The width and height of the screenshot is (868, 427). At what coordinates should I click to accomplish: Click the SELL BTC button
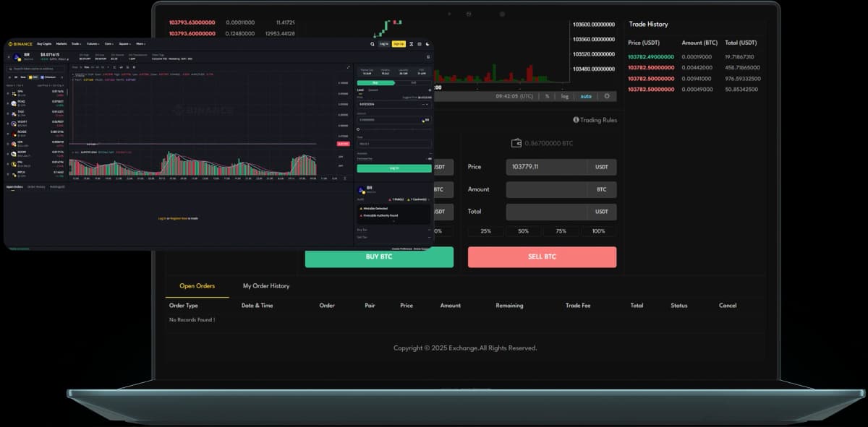[542, 256]
